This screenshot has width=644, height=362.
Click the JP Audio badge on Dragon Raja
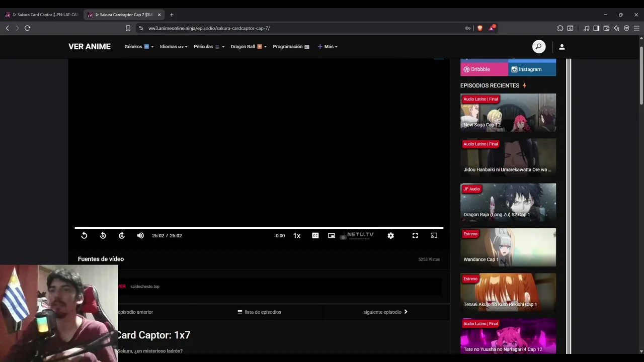471,189
